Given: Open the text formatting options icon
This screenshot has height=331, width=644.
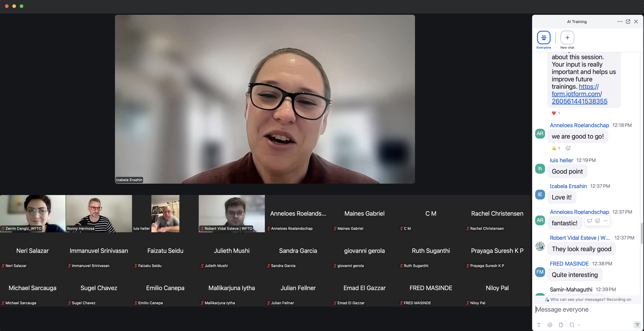Looking at the screenshot, I should point(539,325).
